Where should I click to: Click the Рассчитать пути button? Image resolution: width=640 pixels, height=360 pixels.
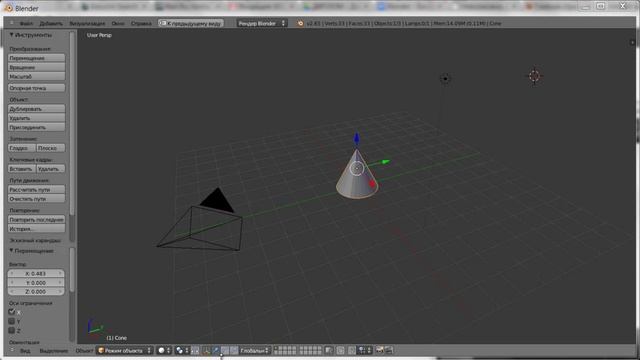[36, 189]
